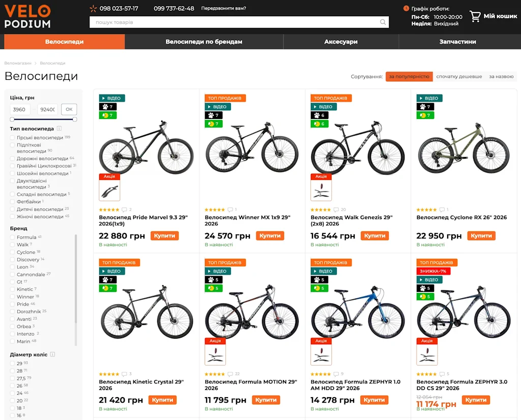Select wheel diameter 27,5 checkbox
Image resolution: width=521 pixels, height=420 pixels.
12,378
